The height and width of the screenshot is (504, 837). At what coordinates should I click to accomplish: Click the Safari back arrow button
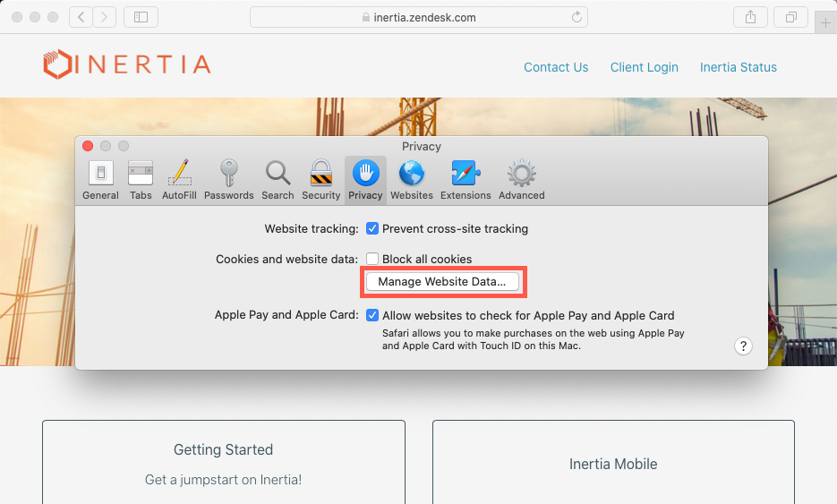81,17
